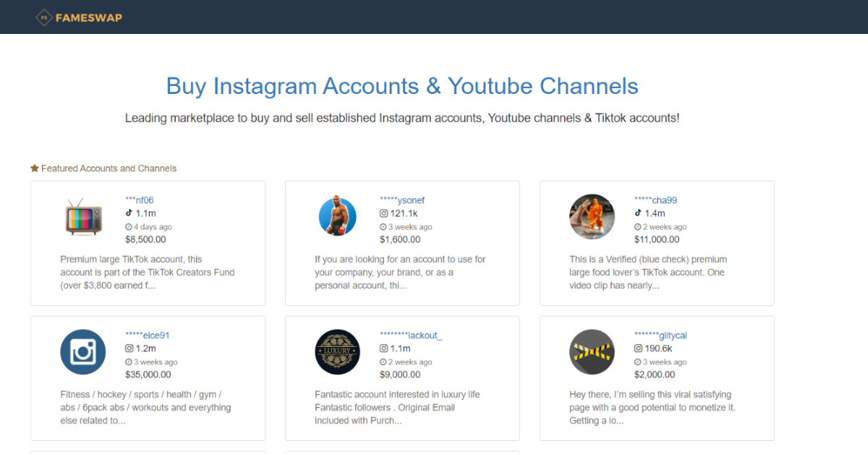Open the Instagram logo avatar of *****eice91
This screenshot has width=868, height=454.
(x=83, y=352)
